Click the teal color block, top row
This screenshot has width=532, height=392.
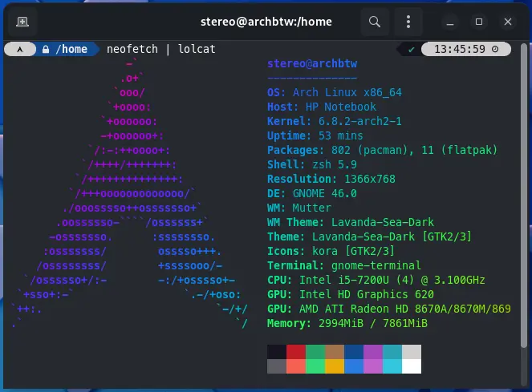pyautogui.click(x=392, y=352)
